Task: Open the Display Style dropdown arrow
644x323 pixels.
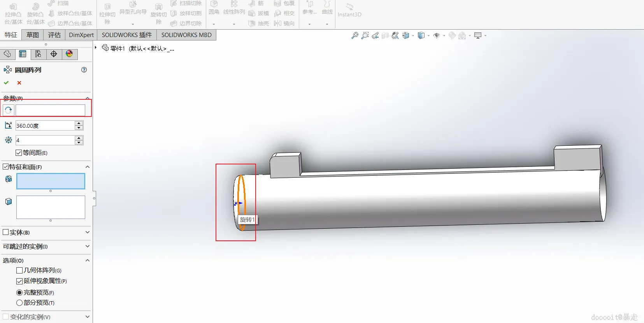Action: tap(428, 36)
